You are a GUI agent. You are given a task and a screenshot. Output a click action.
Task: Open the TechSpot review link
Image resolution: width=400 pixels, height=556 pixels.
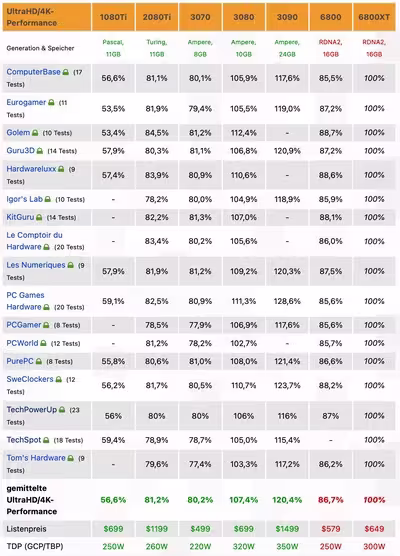[24, 440]
